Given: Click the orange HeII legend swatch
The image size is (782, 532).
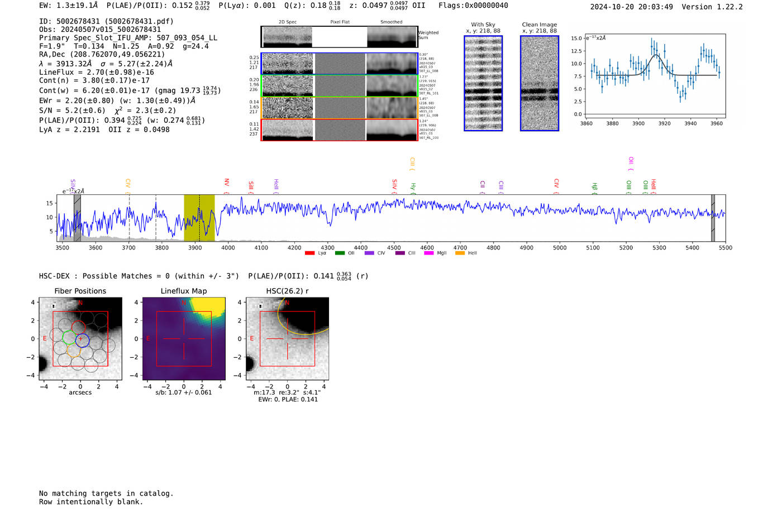Looking at the screenshot, I should (460, 253).
